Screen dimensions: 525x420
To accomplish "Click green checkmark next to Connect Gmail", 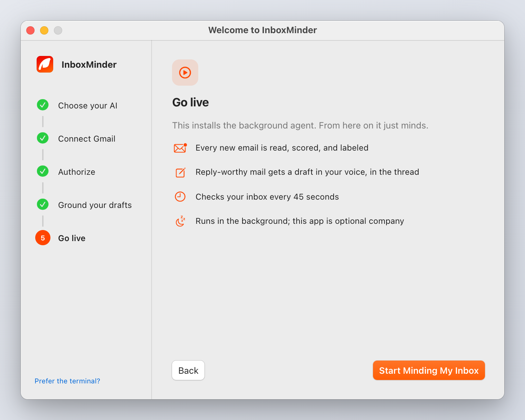I will point(43,138).
